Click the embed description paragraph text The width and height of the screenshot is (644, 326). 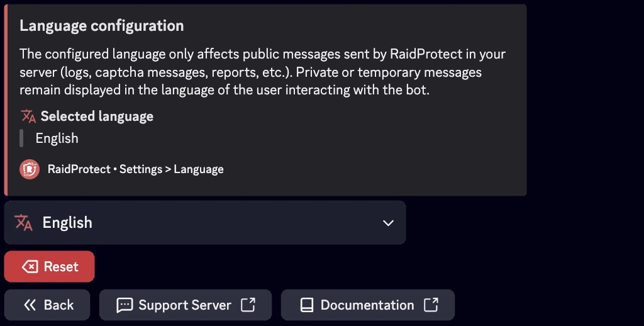click(262, 72)
